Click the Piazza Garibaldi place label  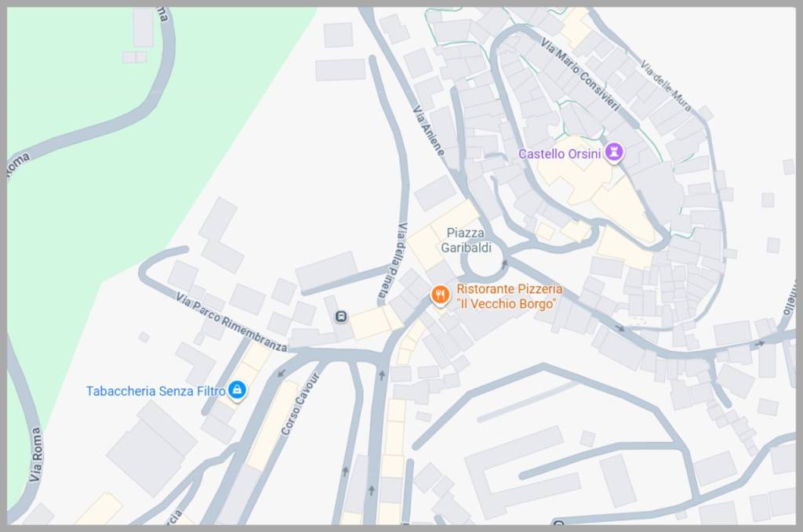tap(466, 240)
